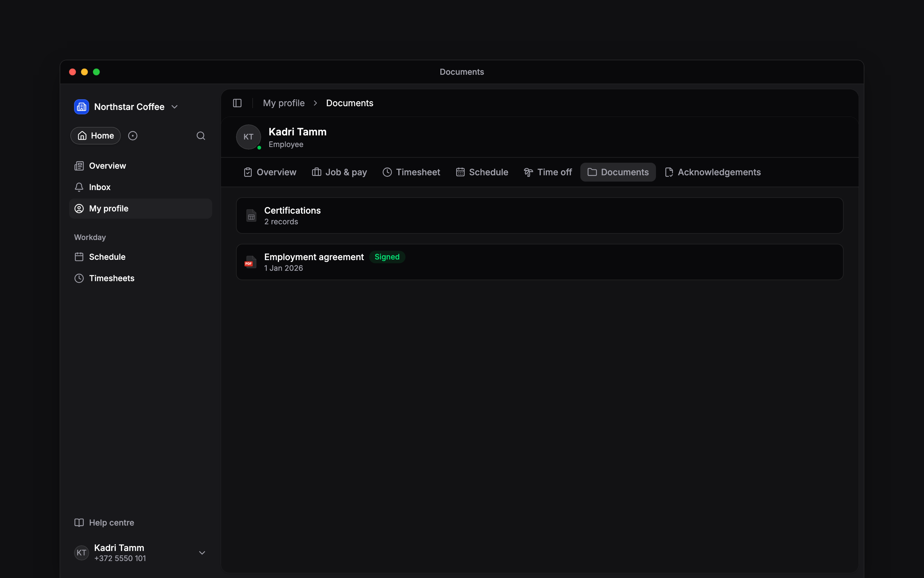Click the My profile person icon

(x=79, y=209)
